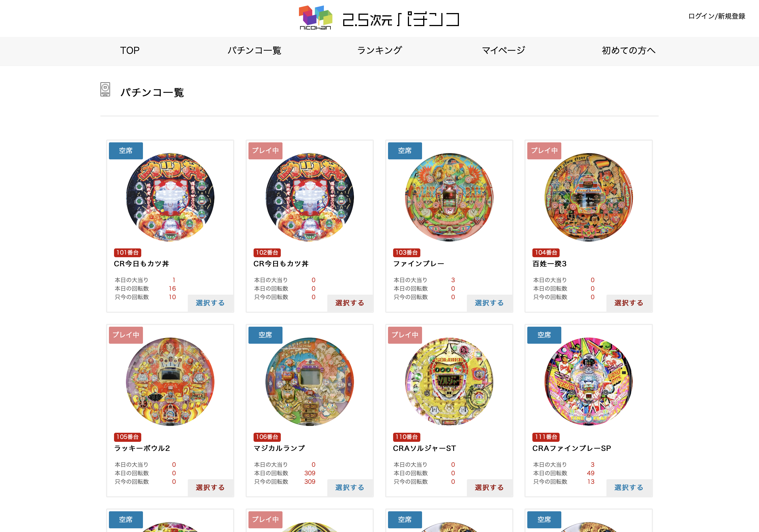Image resolution: width=759 pixels, height=532 pixels.
Task: Open the ファインプレー 103番台 machine image
Action: pyautogui.click(x=449, y=197)
